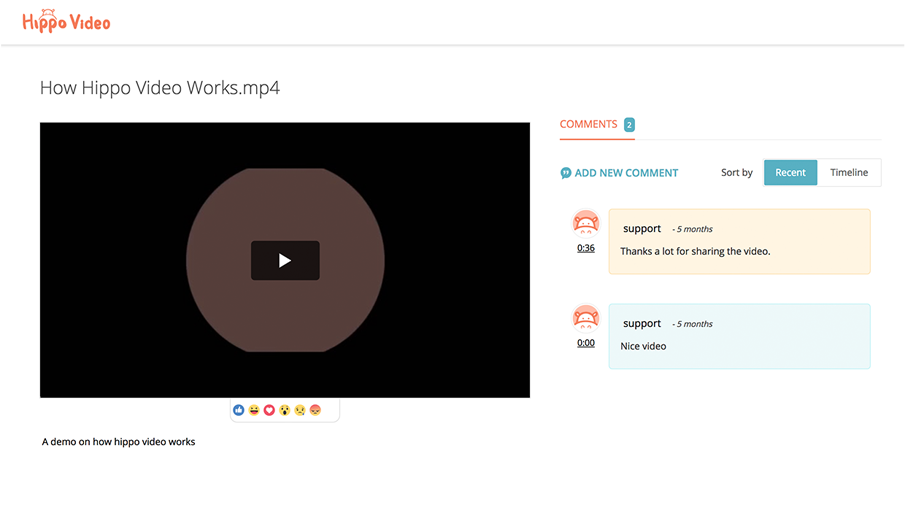The width and height of the screenshot is (905, 532).
Task: Click the 'How Hippo Video Works.mp4' title
Action: [x=160, y=88]
